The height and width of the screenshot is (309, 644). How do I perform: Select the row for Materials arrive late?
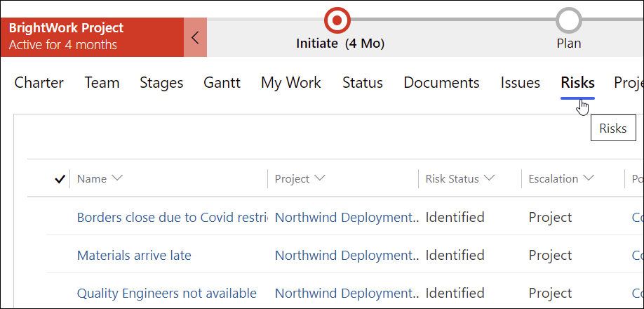344,256
